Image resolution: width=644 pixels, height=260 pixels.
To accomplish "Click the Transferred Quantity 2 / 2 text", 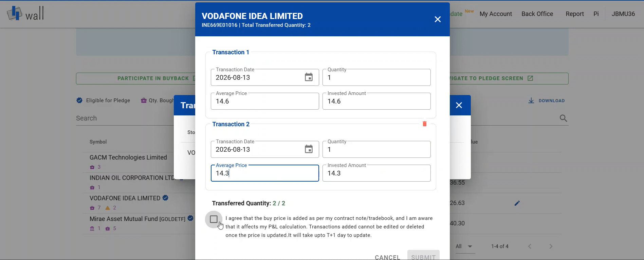I will click(x=249, y=203).
